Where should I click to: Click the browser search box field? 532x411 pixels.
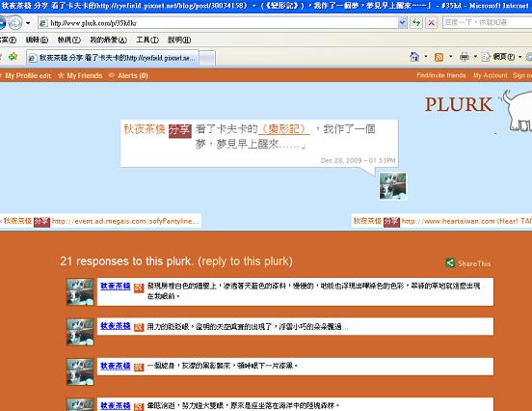click(488, 23)
